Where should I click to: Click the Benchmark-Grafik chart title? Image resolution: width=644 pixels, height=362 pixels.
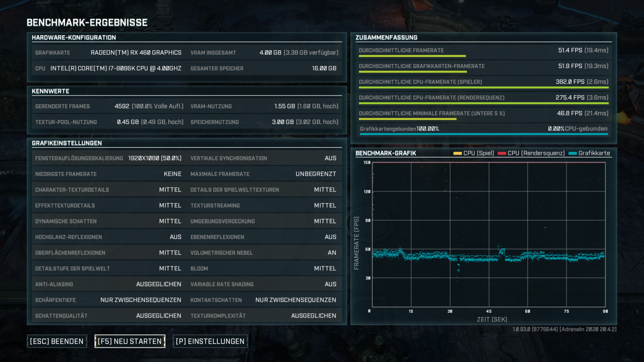click(x=386, y=153)
